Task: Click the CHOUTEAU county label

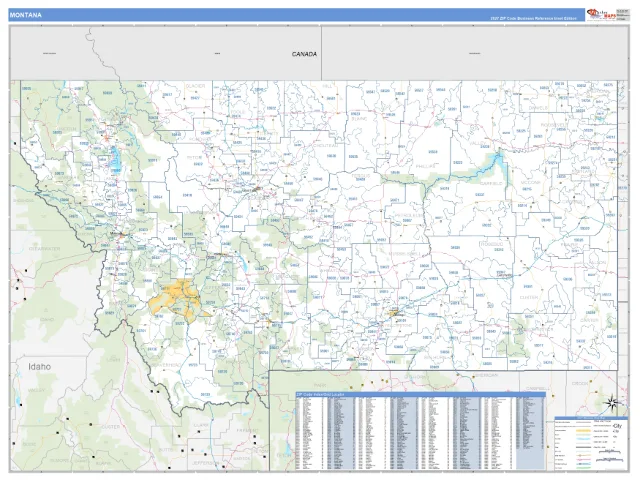Action: [324, 145]
